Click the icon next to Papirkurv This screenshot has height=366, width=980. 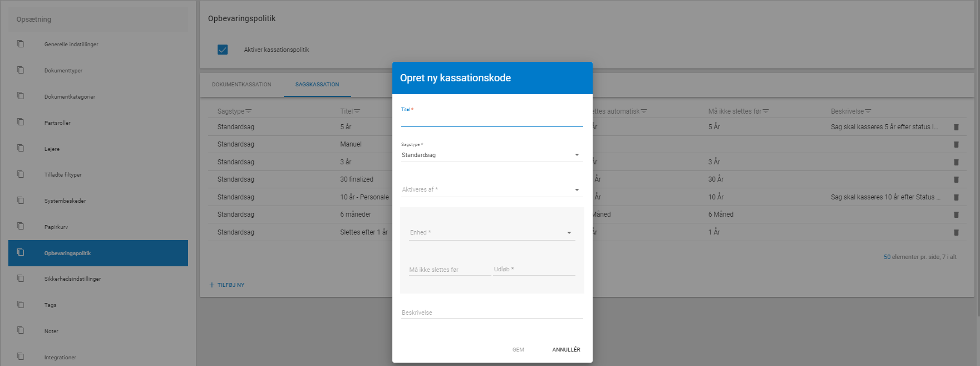point(21,226)
